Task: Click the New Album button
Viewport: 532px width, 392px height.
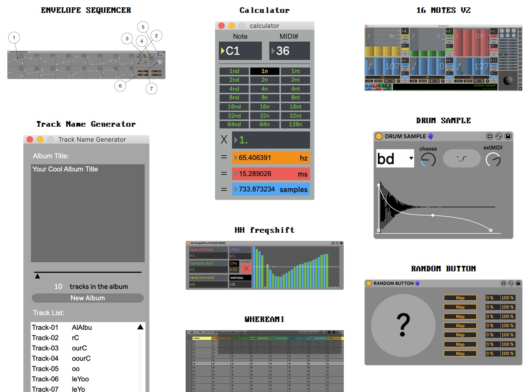Action: (x=88, y=298)
